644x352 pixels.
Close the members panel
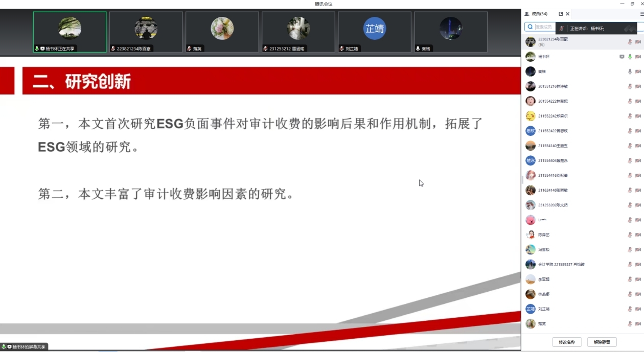tap(568, 14)
